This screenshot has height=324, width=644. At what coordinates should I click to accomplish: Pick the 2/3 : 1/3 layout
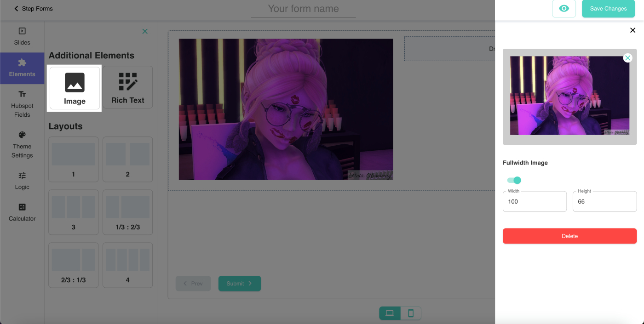tap(73, 265)
